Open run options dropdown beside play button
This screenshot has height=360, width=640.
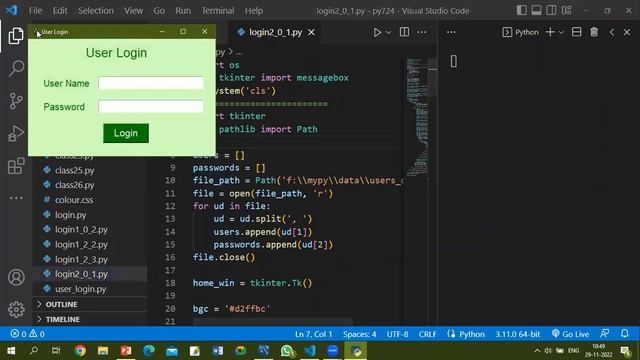pyautogui.click(x=389, y=32)
